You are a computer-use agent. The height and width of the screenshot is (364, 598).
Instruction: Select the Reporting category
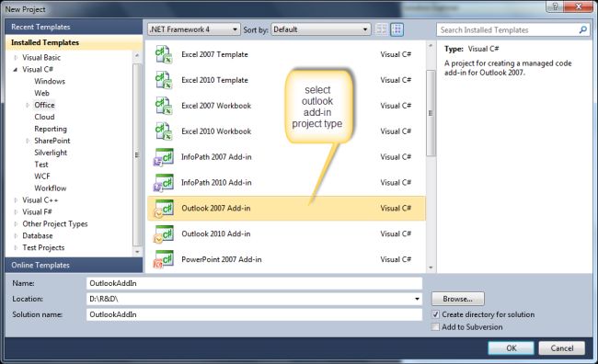(51, 129)
